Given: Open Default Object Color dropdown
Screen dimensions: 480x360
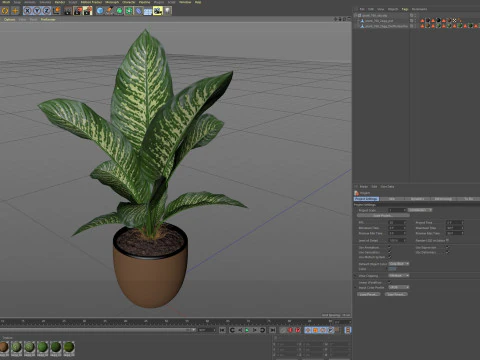Looking at the screenshot, I should 399,264.
